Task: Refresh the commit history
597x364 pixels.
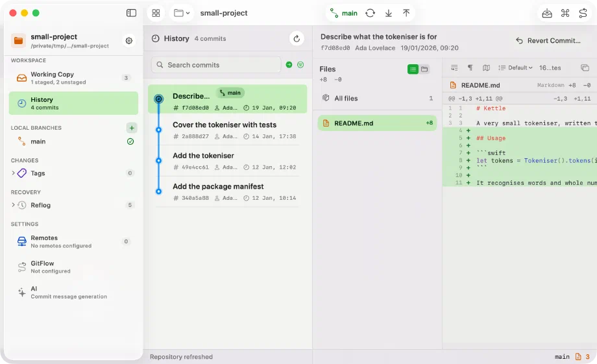Action: [297, 38]
